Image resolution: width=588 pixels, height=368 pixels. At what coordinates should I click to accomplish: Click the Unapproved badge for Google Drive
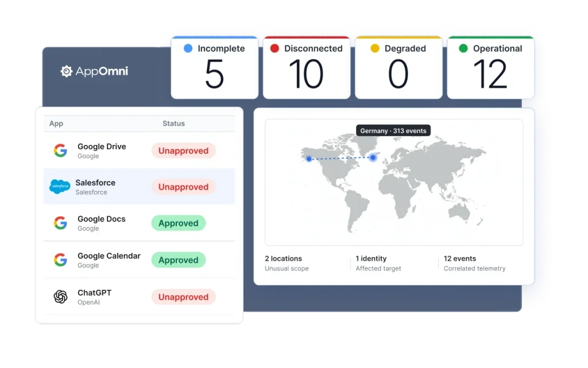183,151
